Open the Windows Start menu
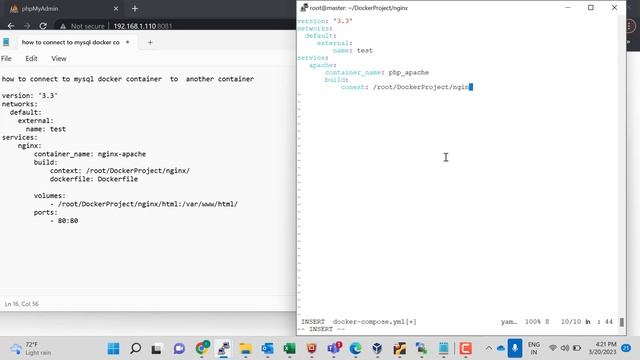Image resolution: width=640 pixels, height=360 pixels. coord(113,349)
